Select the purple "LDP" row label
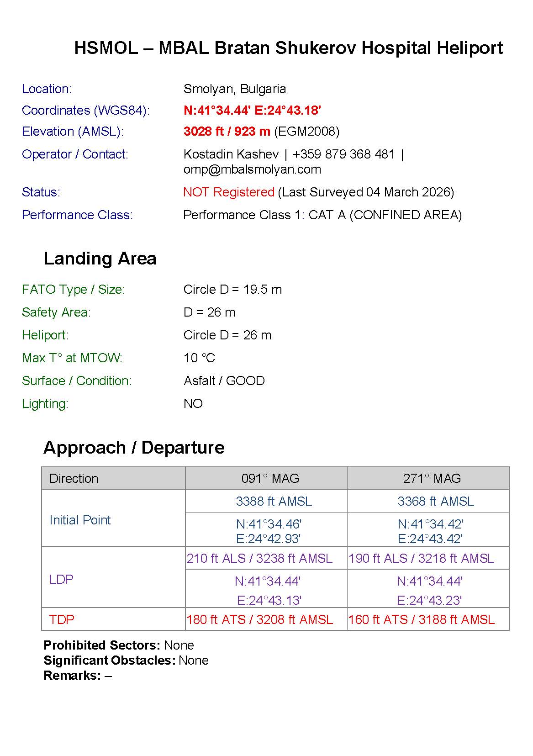 (x=61, y=580)
